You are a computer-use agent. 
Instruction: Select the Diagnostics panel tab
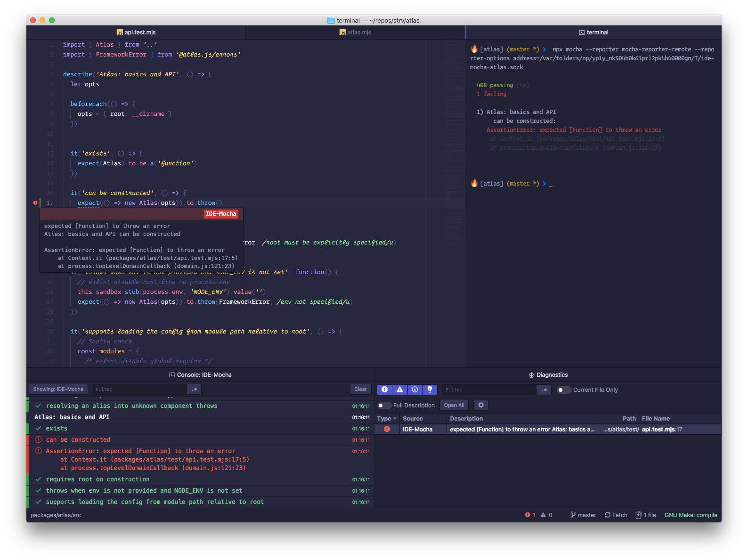coord(548,375)
